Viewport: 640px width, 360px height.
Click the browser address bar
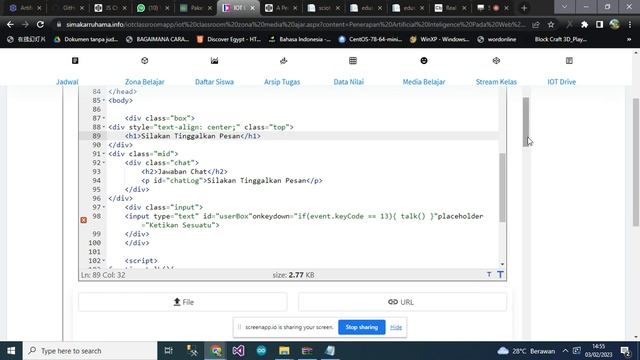296,24
